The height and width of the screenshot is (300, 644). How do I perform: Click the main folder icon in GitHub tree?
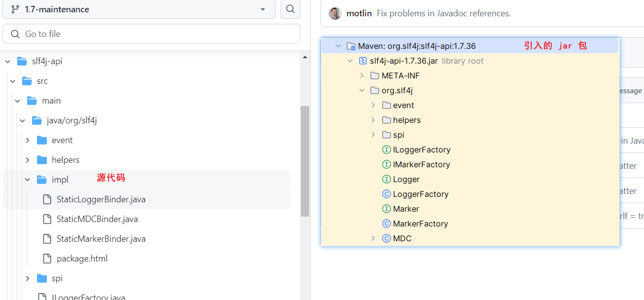tap(32, 101)
